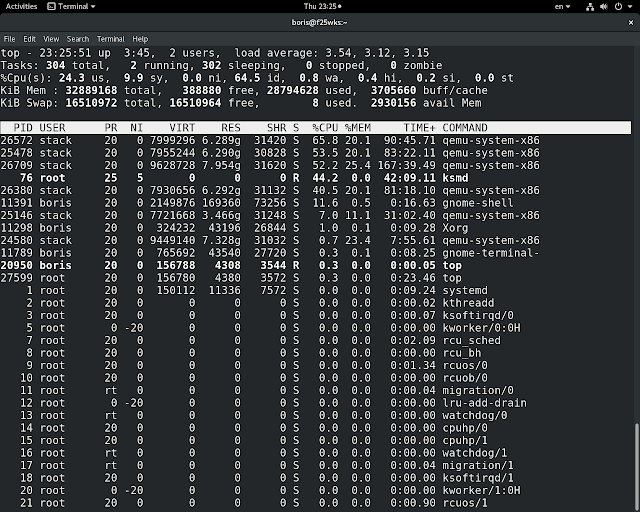Screen dimensions: 640x512
Task: Click the USER column header
Action: pos(52,128)
